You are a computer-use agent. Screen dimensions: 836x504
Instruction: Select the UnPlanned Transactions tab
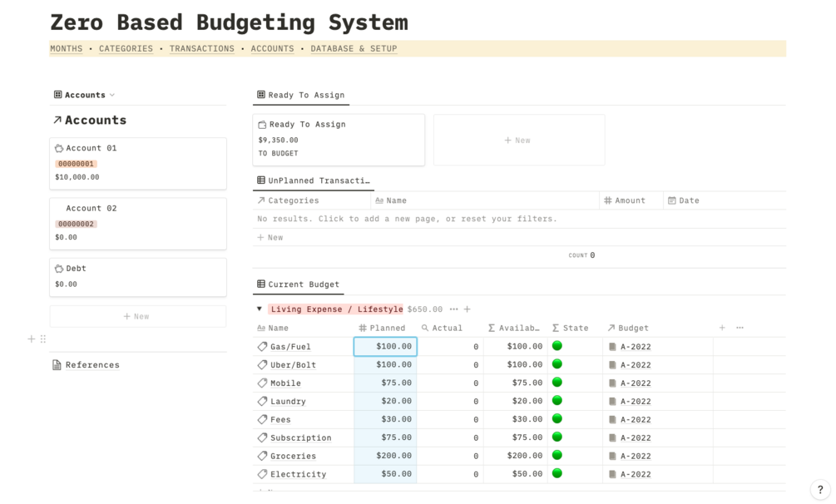tap(314, 180)
